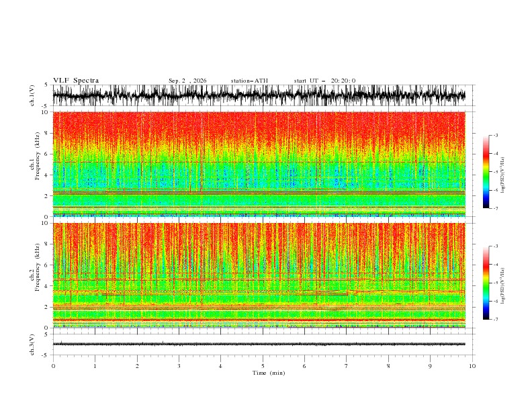Click the -7 label on lower color bar
Screen dimensions: 532x411
click(496, 320)
